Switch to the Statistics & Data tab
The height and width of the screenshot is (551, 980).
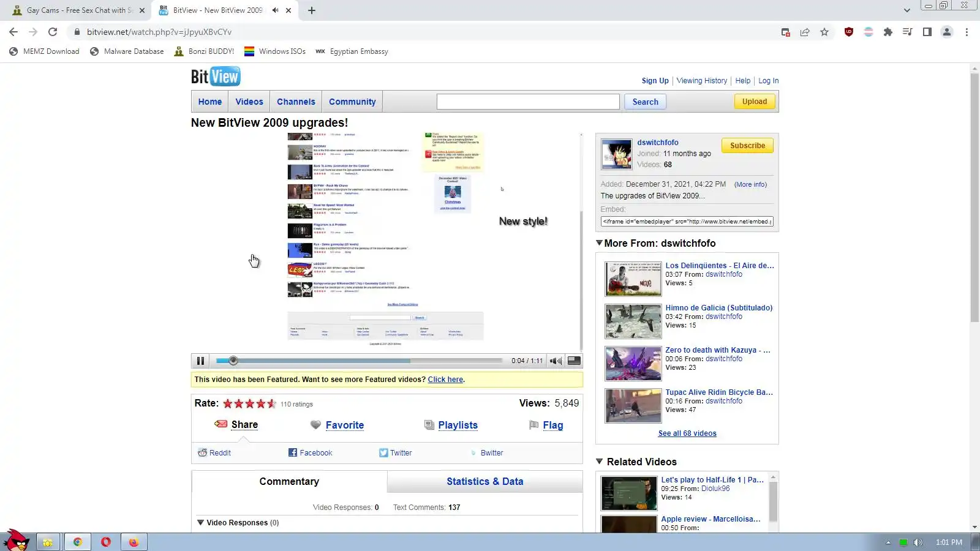pyautogui.click(x=485, y=482)
